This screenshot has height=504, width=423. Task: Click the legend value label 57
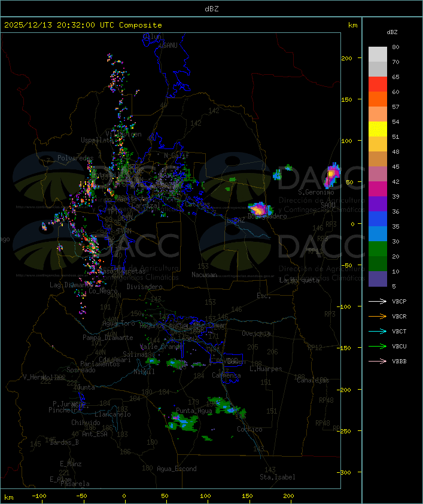point(395,107)
